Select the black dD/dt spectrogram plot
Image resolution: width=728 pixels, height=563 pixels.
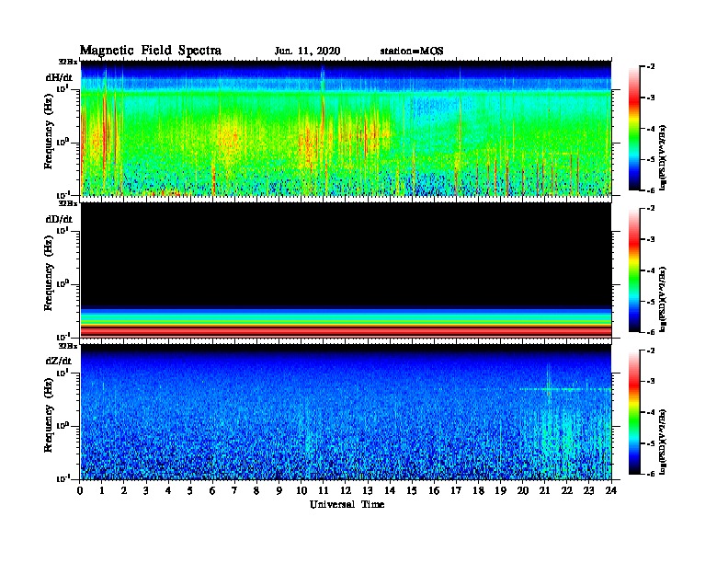(346, 270)
